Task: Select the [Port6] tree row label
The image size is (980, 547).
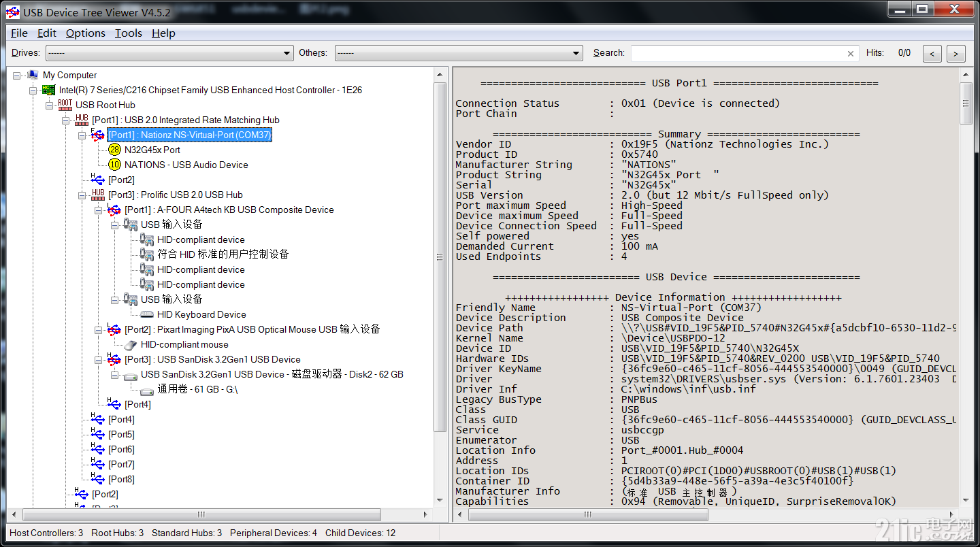Action: pyautogui.click(x=121, y=449)
